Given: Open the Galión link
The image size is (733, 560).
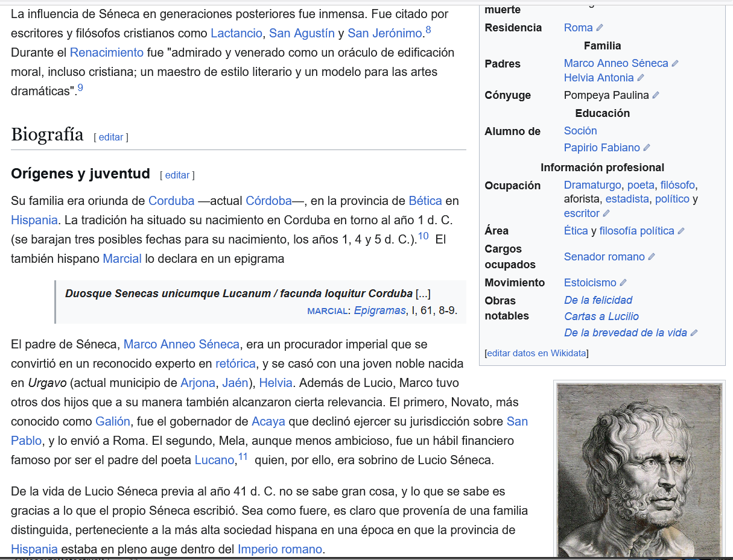Looking at the screenshot, I should coord(112,421).
